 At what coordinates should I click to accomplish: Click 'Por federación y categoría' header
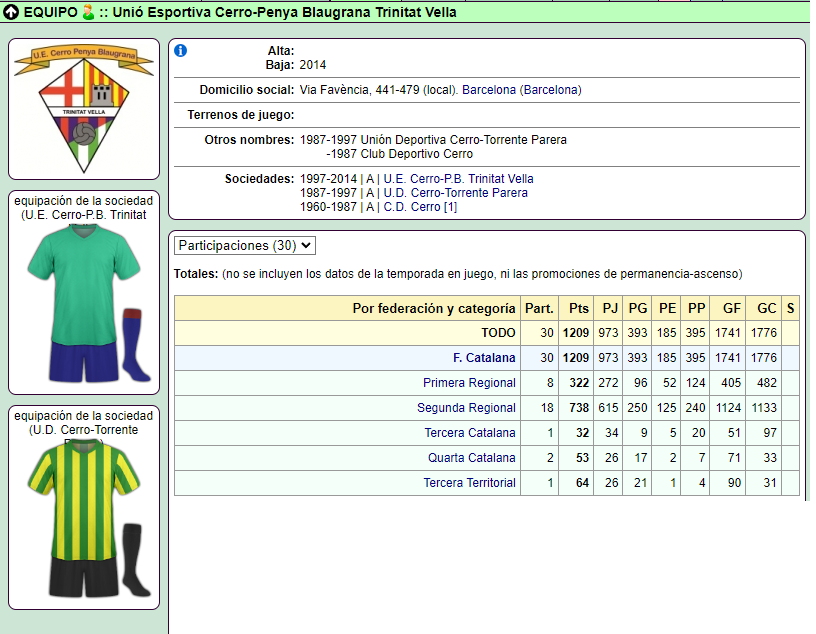434,309
